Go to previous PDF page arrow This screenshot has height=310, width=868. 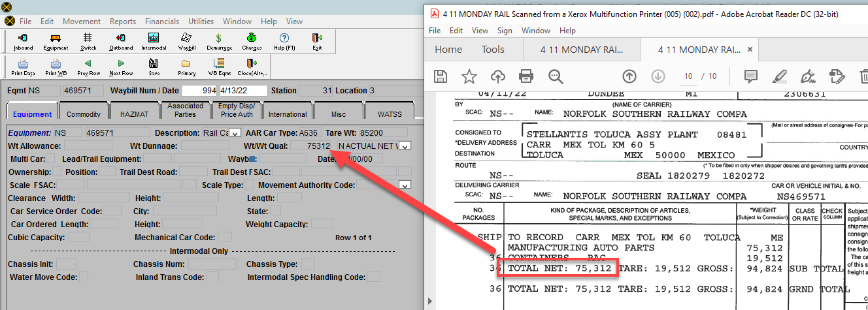pos(629,76)
